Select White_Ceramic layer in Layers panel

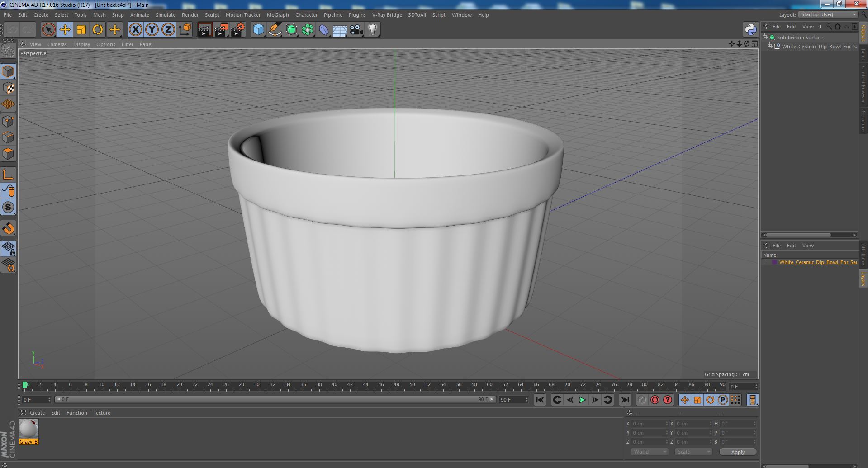pos(818,262)
